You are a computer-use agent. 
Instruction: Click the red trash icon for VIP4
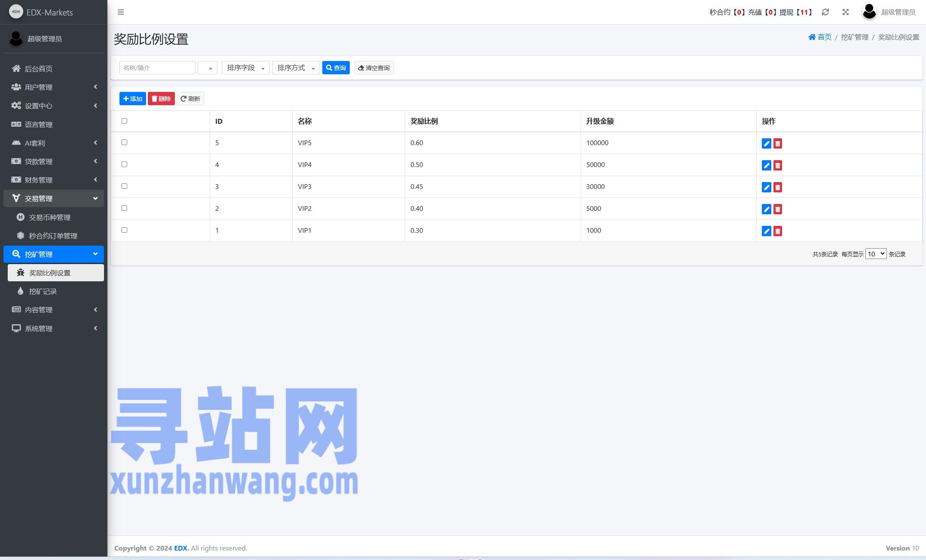tap(777, 165)
